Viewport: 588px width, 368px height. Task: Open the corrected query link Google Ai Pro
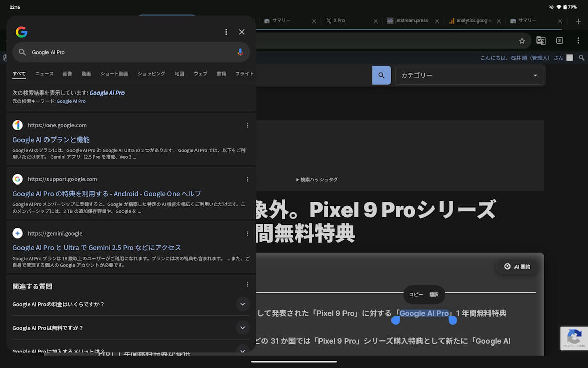[107, 93]
